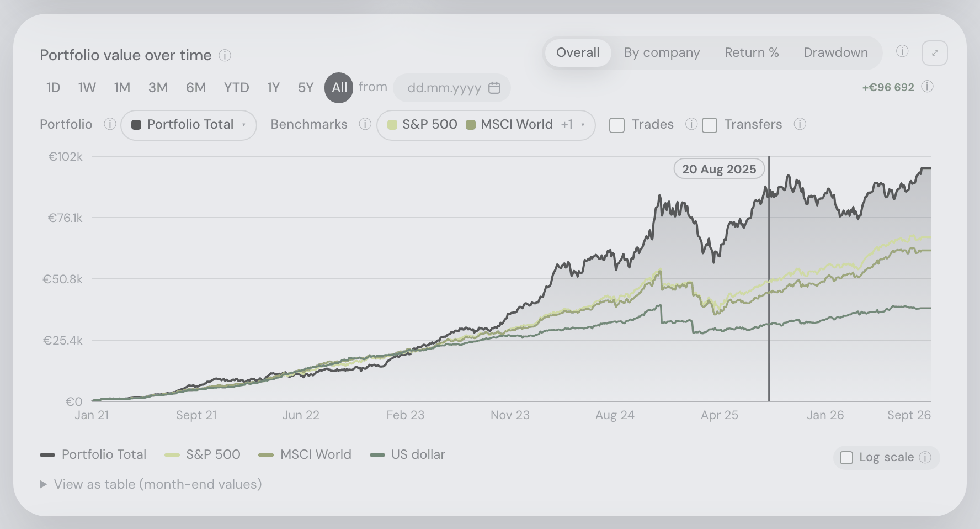980x529 pixels.
Task: Select the 1M time range
Action: click(122, 88)
